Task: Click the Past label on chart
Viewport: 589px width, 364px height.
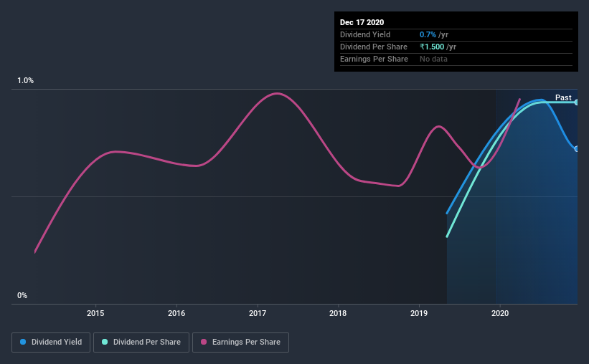Action: tap(563, 97)
